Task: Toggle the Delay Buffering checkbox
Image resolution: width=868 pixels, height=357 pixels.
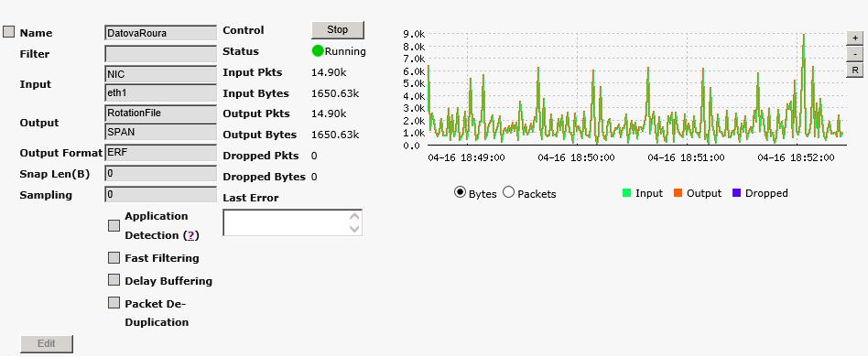Action: [114, 280]
